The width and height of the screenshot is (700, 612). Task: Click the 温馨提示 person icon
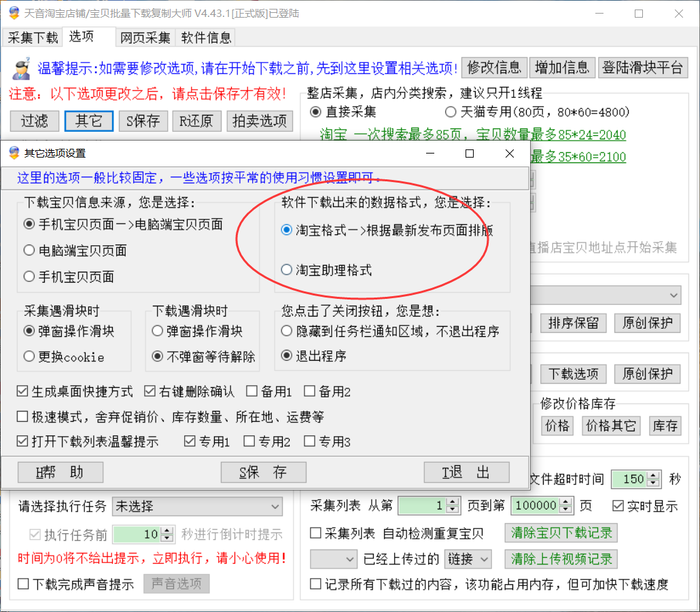pos(21,67)
